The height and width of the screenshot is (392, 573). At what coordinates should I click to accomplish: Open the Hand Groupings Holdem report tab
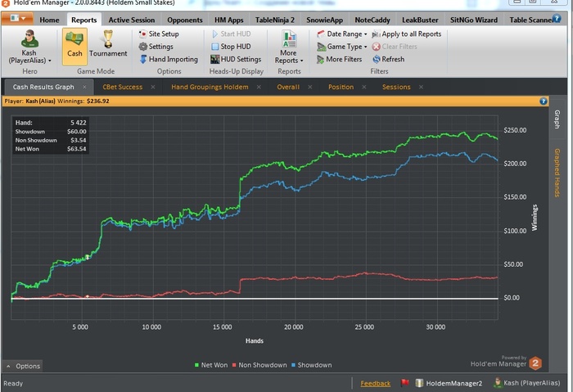click(210, 87)
